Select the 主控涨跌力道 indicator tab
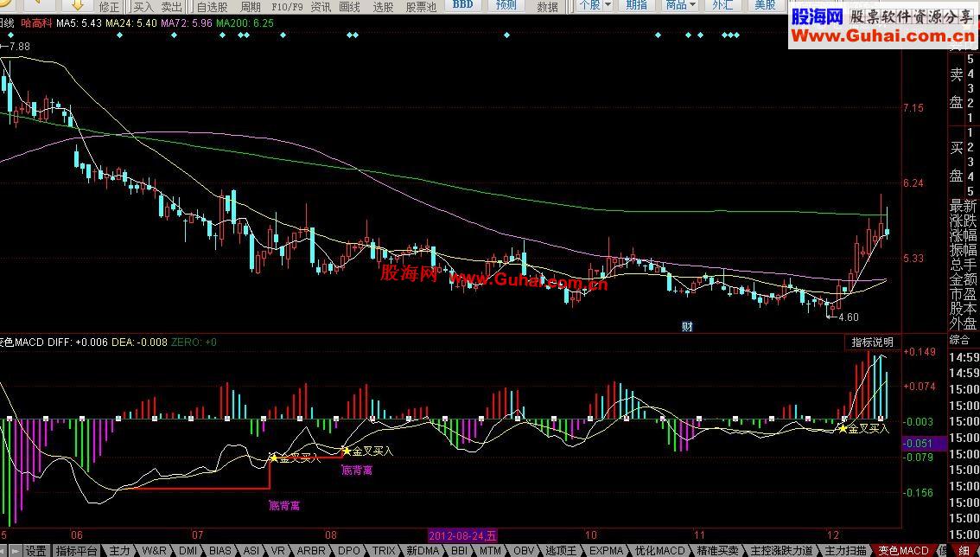Image resolution: width=980 pixels, height=557 pixels. (x=781, y=551)
